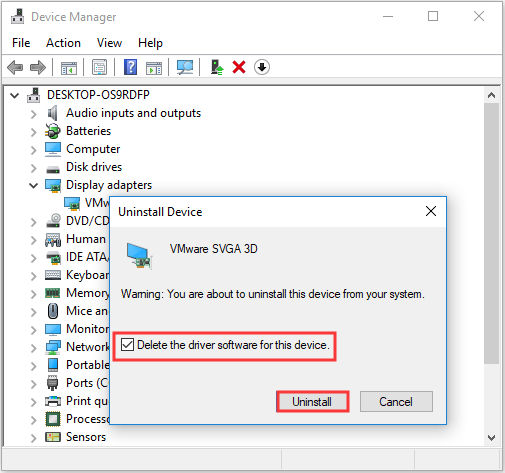Screen dimensions: 505x473
Task: Click the VMware SVGA 3D device name
Action: coord(214,249)
